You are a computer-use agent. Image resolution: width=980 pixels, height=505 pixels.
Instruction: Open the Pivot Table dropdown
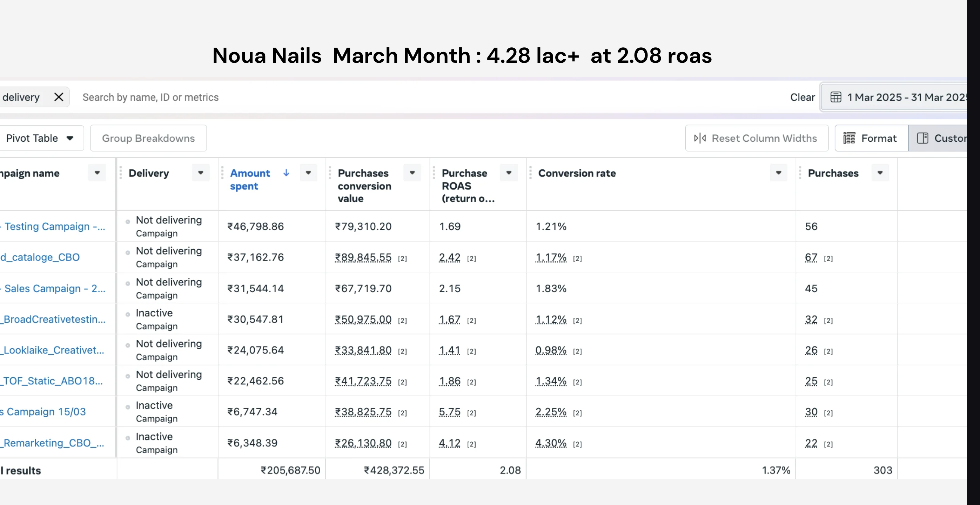tap(40, 138)
